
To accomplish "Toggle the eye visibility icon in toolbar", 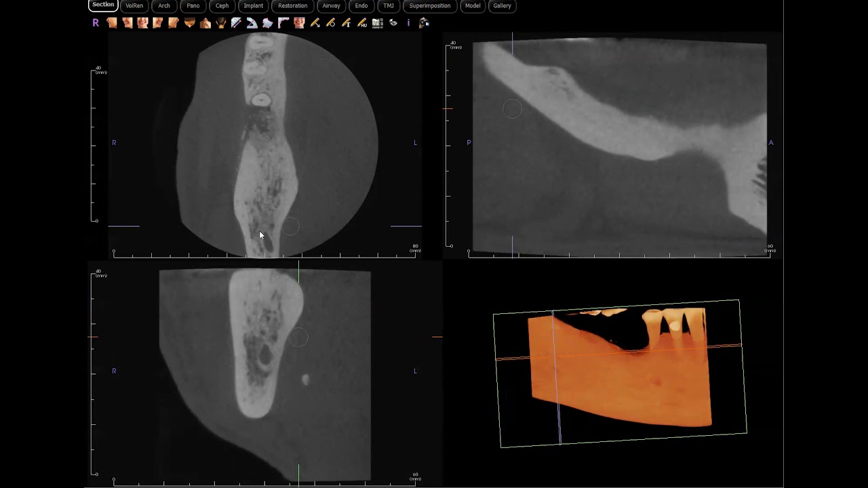I will [393, 22].
